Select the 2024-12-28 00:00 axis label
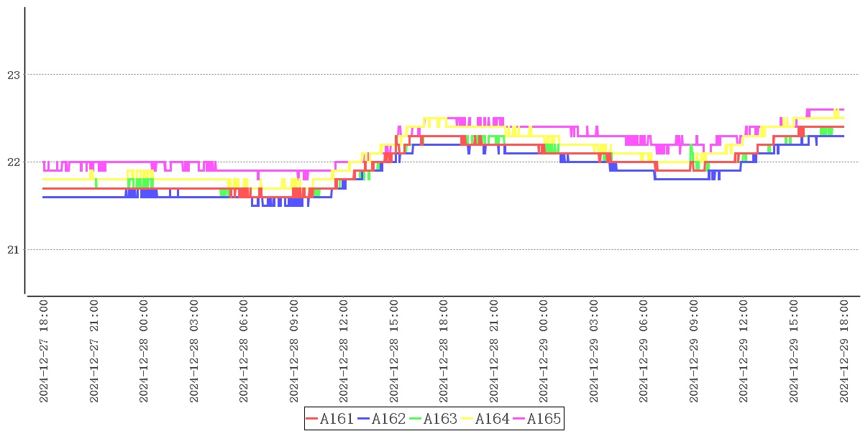This screenshot has height=431, width=868. (145, 351)
